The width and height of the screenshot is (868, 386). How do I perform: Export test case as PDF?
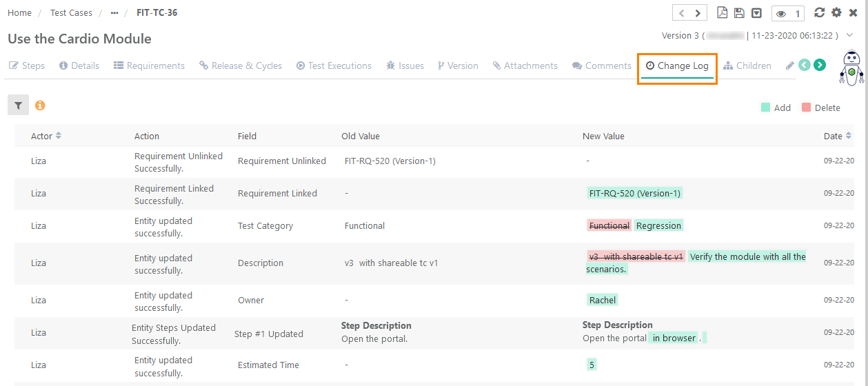(x=723, y=13)
